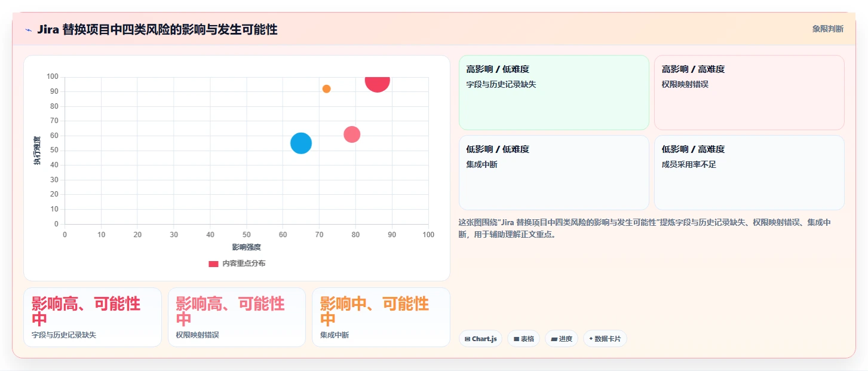Screen dimensions: 868x371
Task: Click the Jira 替换项目 panel title
Action: point(157,29)
